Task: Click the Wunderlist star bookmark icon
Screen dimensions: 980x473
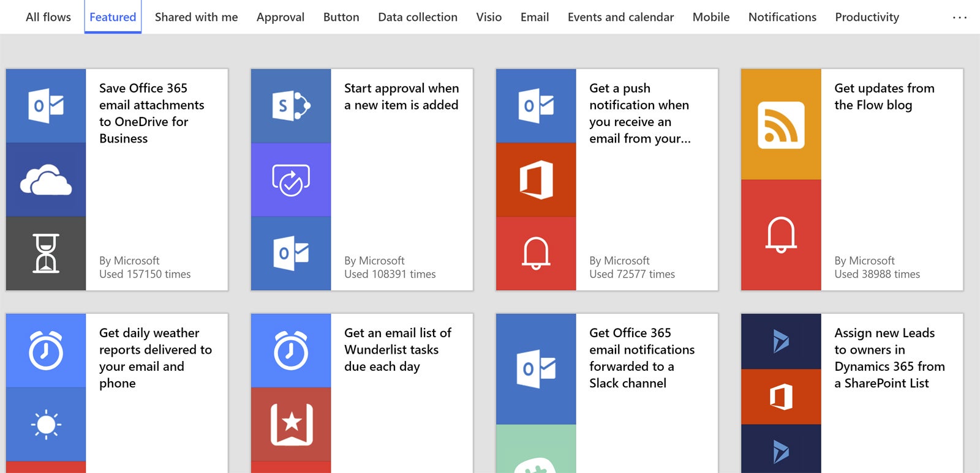Action: click(292, 424)
